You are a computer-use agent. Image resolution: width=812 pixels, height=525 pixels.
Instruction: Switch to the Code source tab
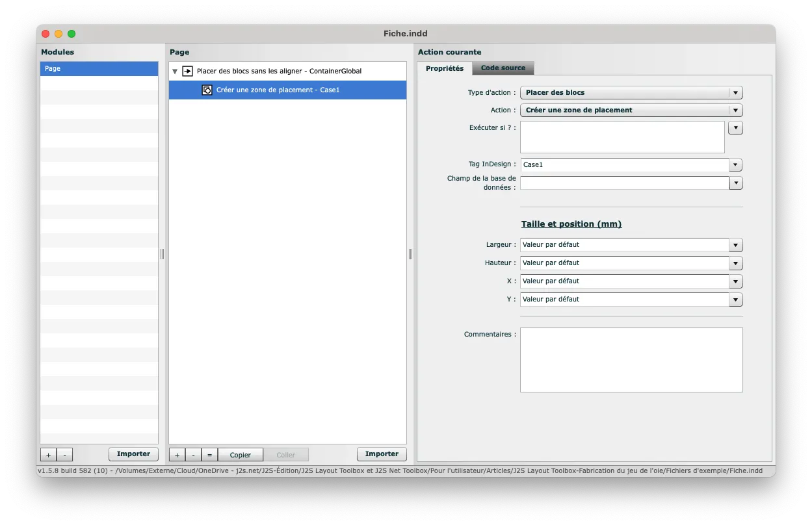[x=503, y=68]
